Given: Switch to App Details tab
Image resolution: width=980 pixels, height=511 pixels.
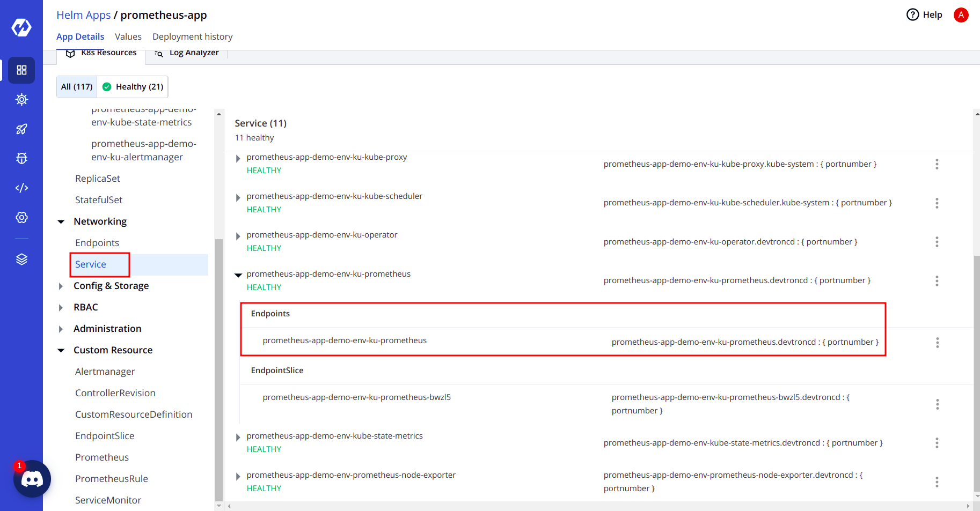Looking at the screenshot, I should tap(80, 36).
